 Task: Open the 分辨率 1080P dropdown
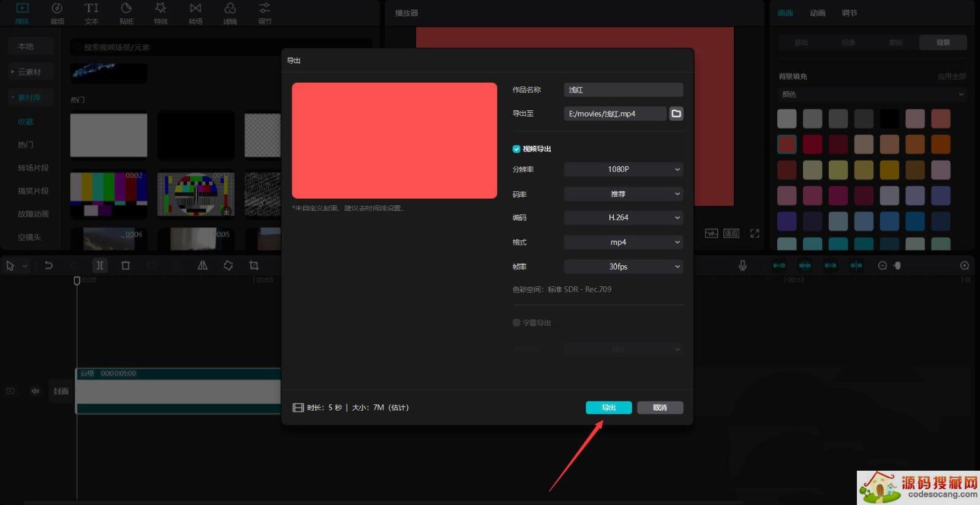pos(623,169)
